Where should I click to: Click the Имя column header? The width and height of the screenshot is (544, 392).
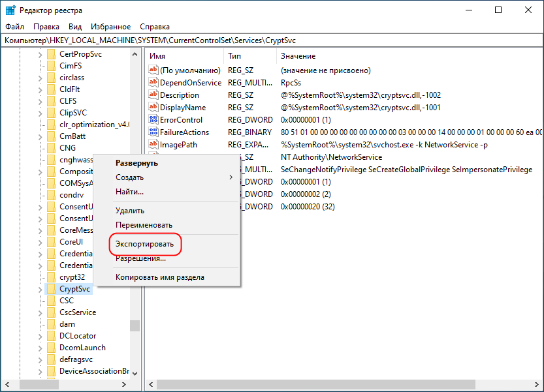pos(157,56)
